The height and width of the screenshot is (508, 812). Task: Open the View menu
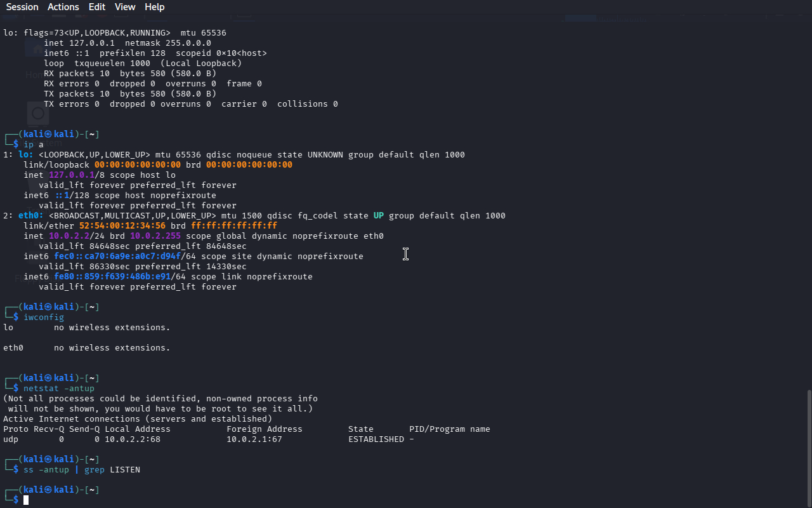(125, 7)
